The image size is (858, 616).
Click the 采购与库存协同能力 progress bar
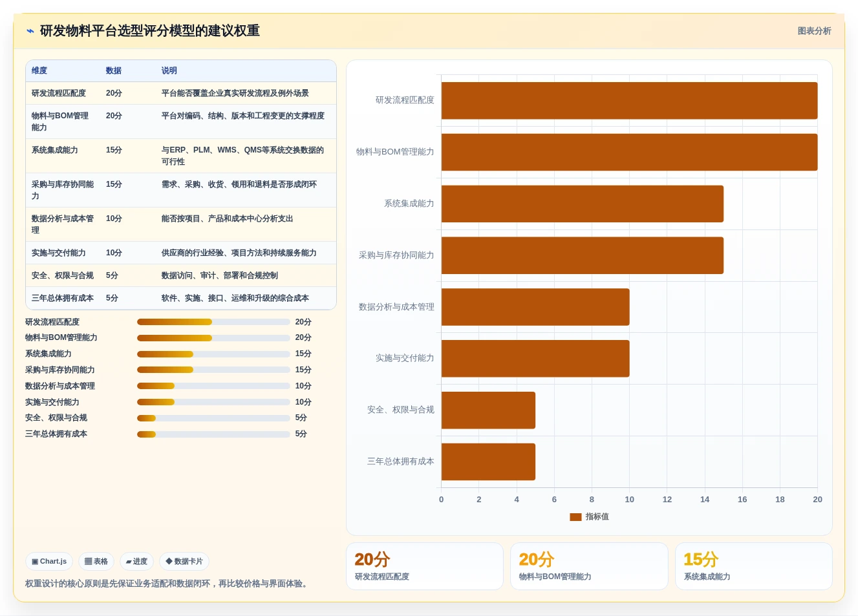(213, 370)
